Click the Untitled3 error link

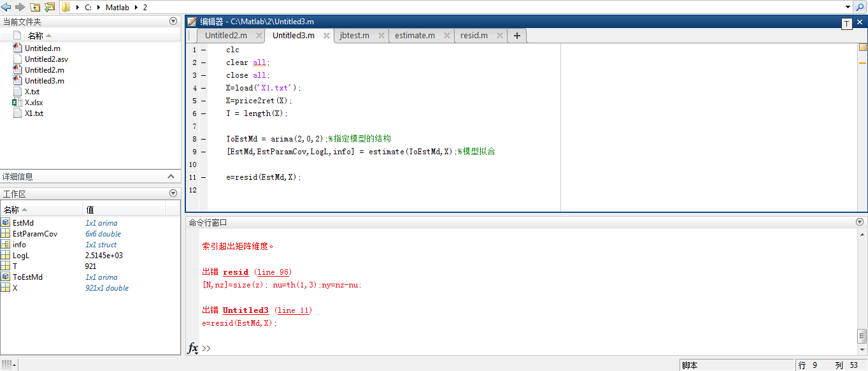[245, 310]
